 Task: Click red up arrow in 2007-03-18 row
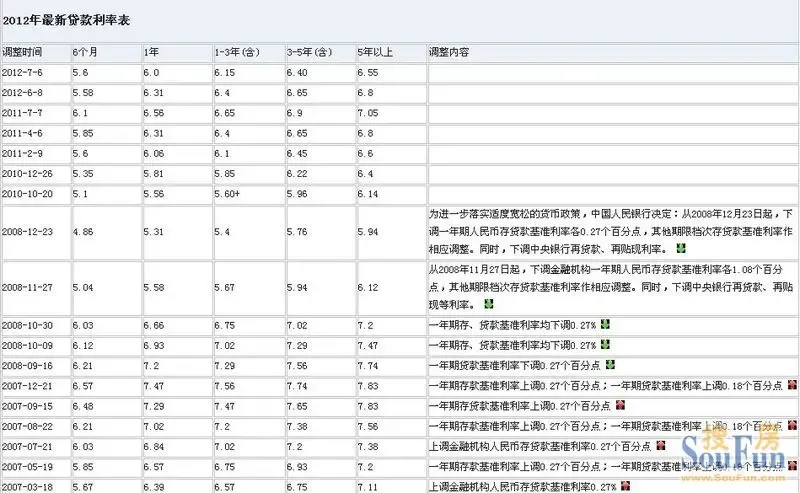coord(619,486)
